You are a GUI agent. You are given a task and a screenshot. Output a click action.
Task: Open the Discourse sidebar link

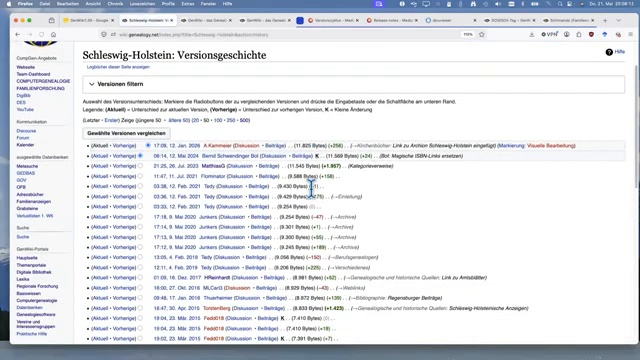[x=26, y=131]
